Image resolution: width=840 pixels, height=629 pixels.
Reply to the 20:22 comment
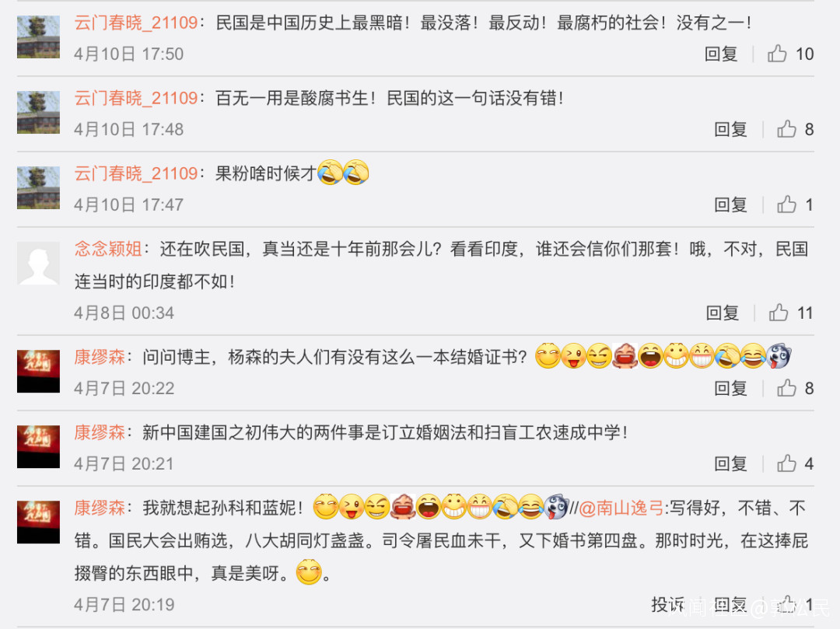(730, 389)
